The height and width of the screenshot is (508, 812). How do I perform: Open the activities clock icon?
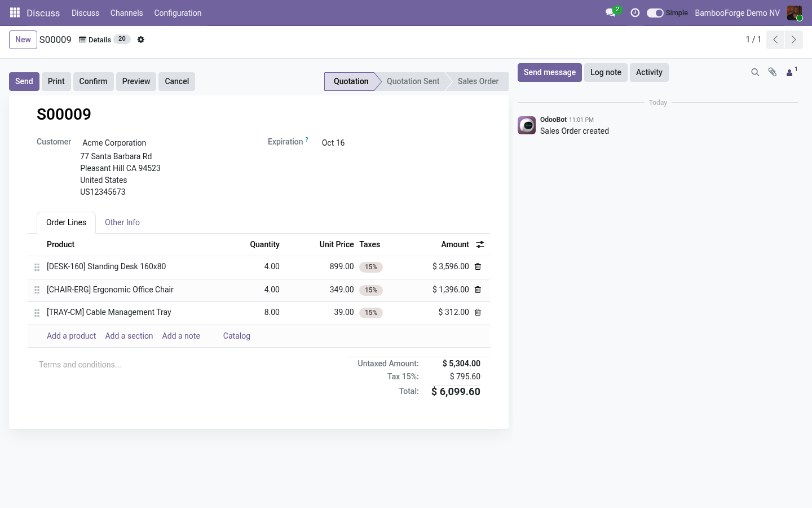pyautogui.click(x=635, y=12)
